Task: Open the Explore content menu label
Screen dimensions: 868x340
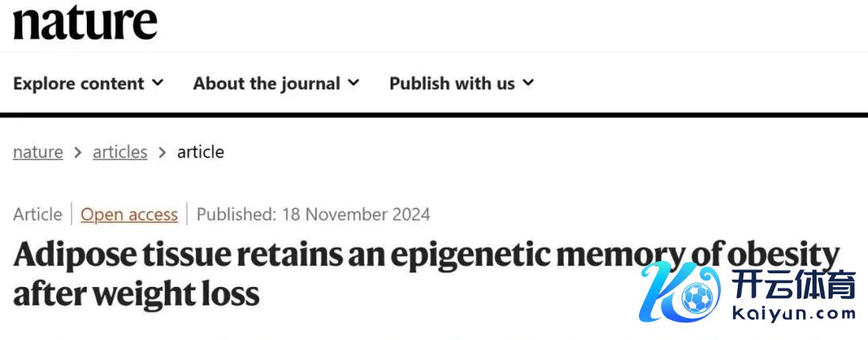Action: click(79, 84)
